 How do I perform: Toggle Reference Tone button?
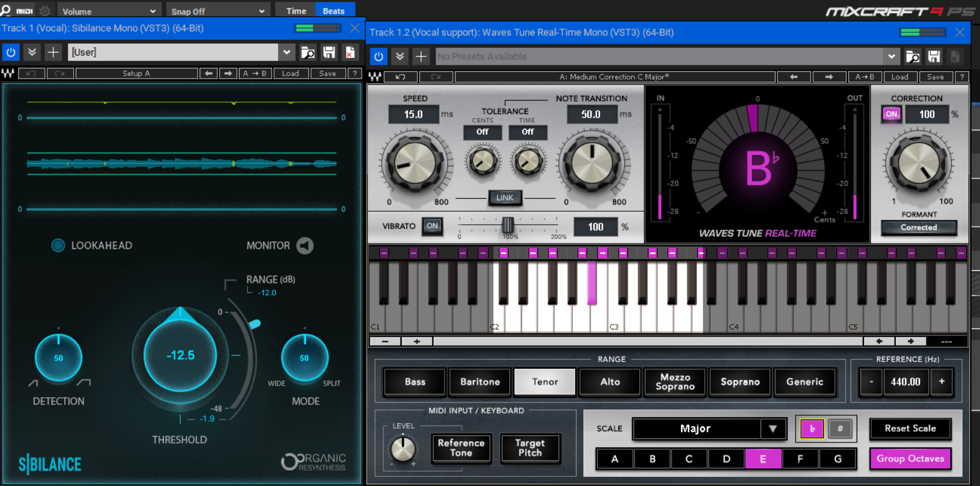[461, 448]
